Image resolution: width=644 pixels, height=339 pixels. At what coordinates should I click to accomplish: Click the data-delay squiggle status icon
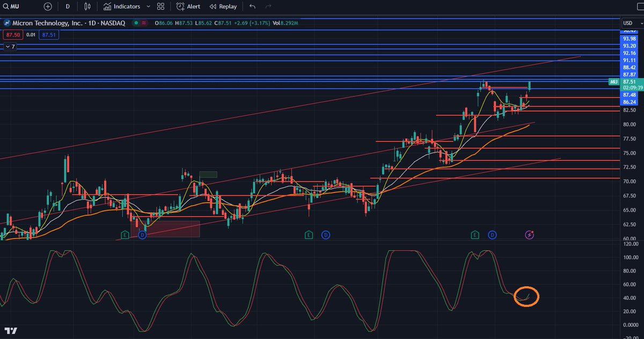point(145,23)
